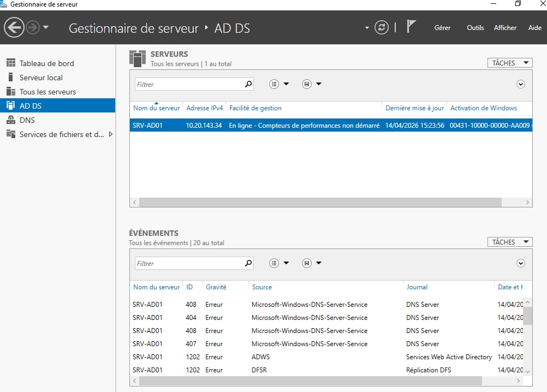Click the Serveurs Filtrer input field

coord(190,84)
